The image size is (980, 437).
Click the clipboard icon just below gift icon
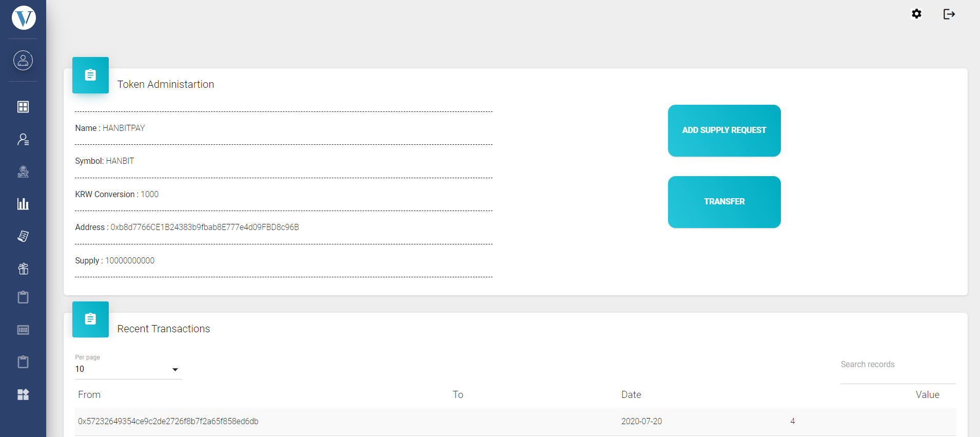click(23, 297)
